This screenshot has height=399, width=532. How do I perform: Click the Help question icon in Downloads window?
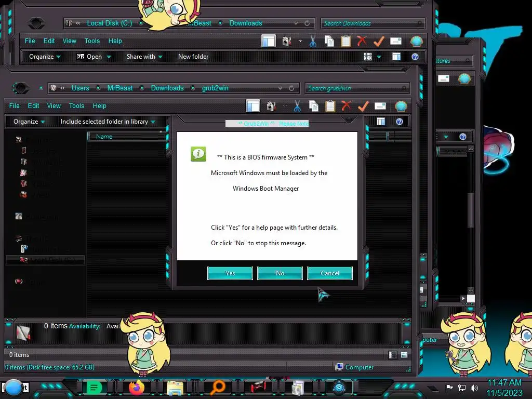click(415, 57)
